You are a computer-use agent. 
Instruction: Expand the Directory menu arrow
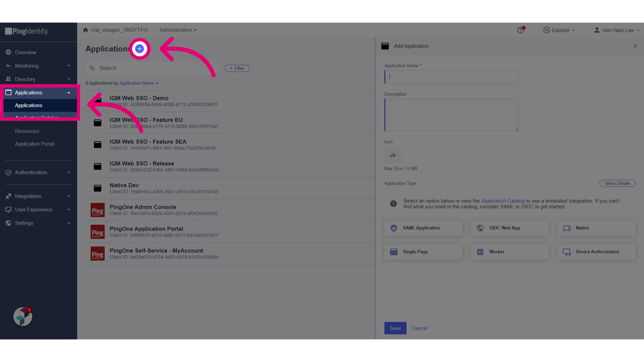[x=69, y=79]
